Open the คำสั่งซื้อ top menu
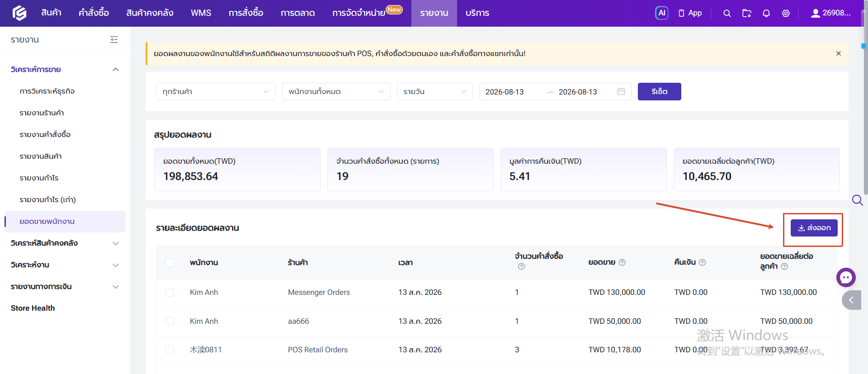The width and height of the screenshot is (868, 374). click(x=94, y=13)
